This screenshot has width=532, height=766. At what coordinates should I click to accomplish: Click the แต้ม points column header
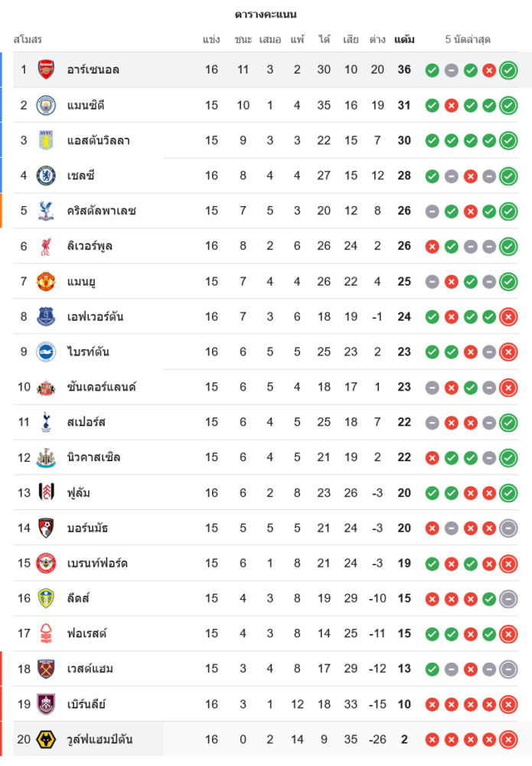(x=404, y=39)
